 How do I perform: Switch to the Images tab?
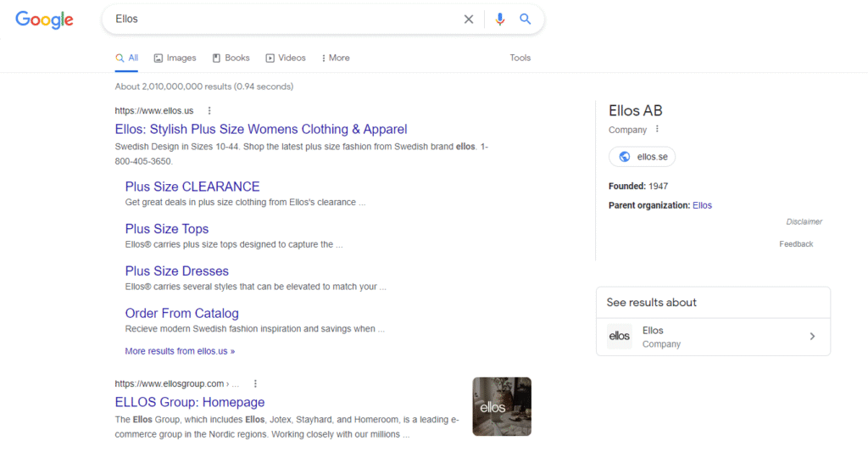pos(175,58)
